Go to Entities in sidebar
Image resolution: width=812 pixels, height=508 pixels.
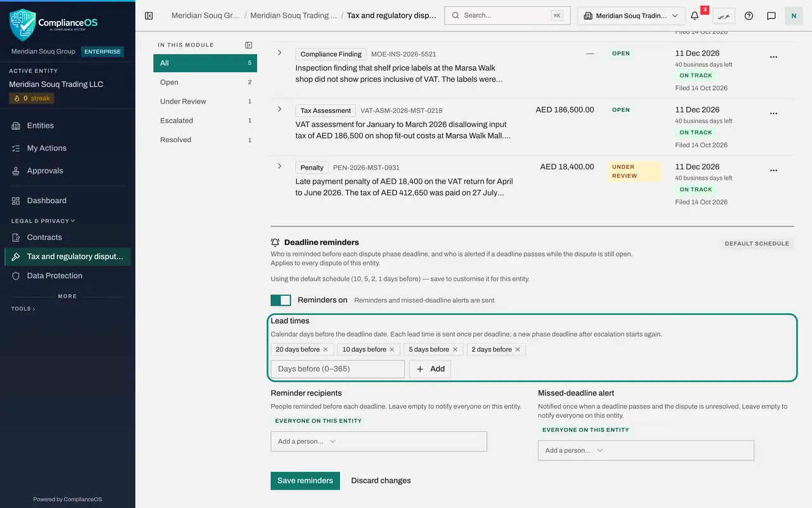(67, 126)
